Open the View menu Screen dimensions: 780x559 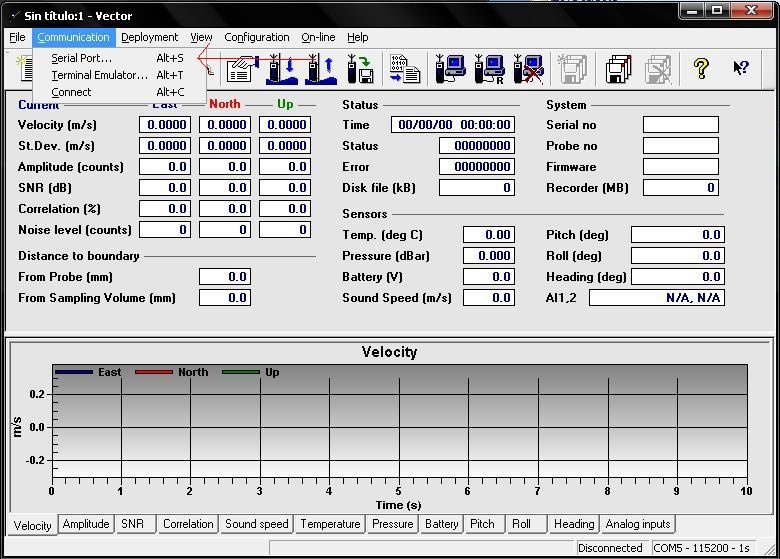(x=201, y=37)
